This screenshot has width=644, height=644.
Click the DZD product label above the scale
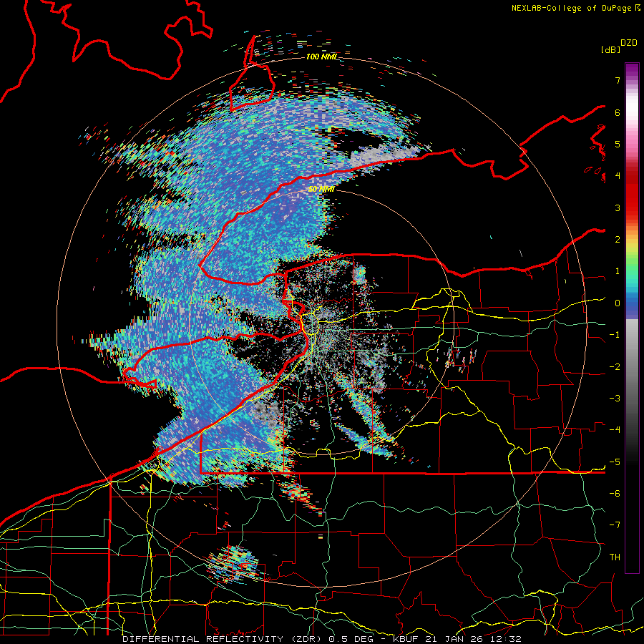point(629,43)
